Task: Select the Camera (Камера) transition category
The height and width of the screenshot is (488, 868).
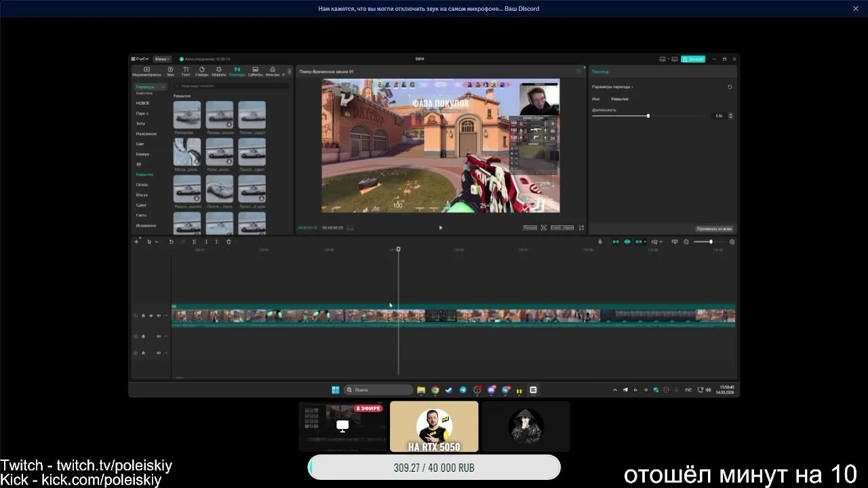Action: 142,154
